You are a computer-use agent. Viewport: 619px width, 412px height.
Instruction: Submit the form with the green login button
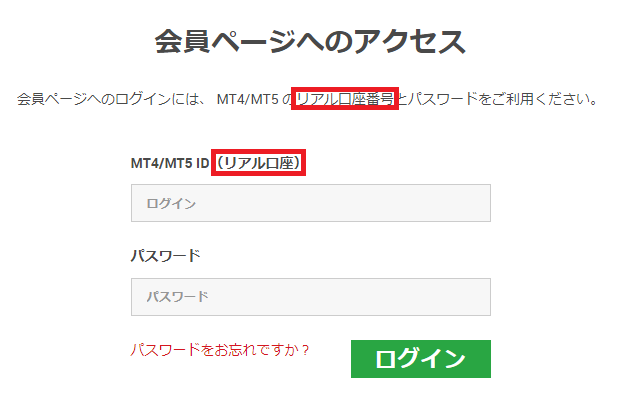point(420,359)
